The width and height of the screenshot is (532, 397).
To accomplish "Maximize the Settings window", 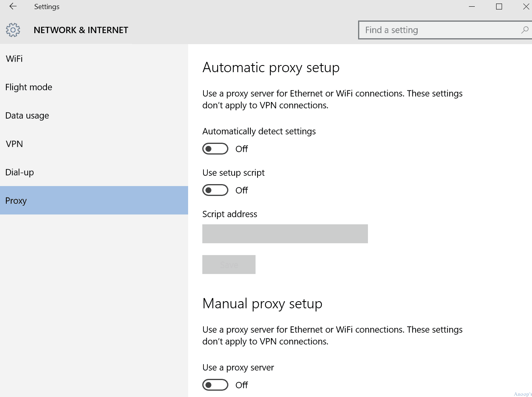I will [499, 7].
